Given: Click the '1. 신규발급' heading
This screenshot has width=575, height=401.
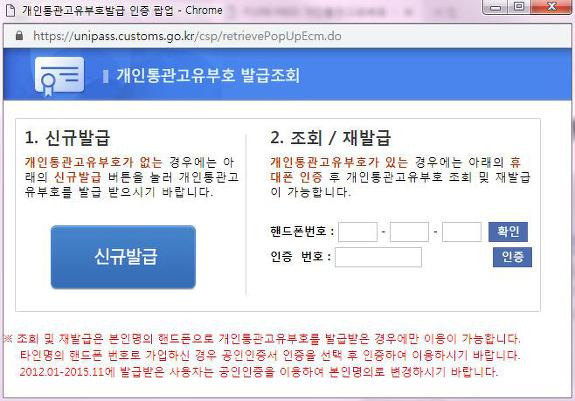Looking at the screenshot, I should click(67, 138).
